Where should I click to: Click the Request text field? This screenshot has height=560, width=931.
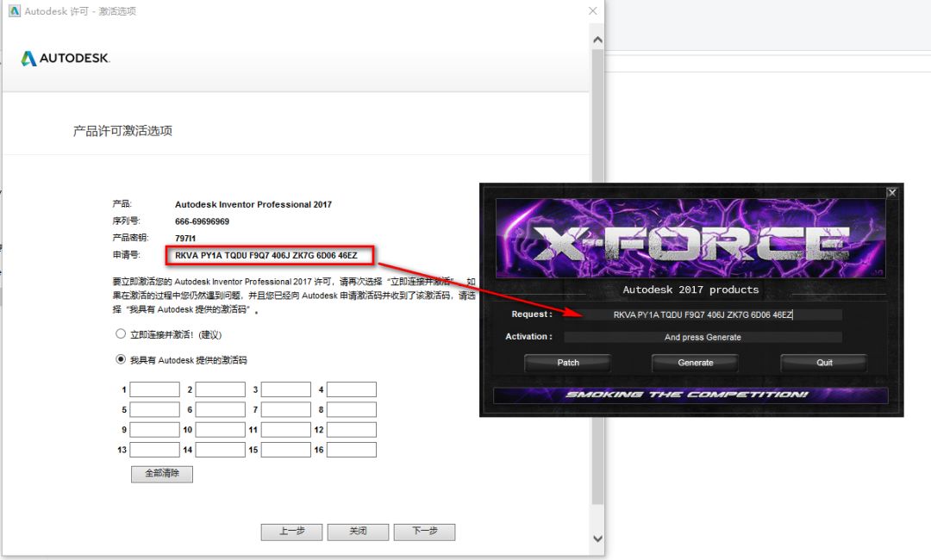click(703, 315)
